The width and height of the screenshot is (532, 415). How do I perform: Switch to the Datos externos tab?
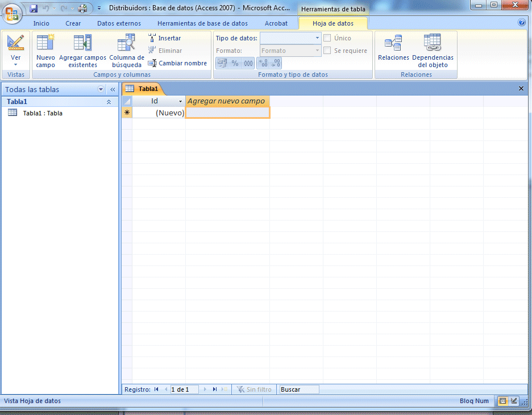(x=119, y=23)
